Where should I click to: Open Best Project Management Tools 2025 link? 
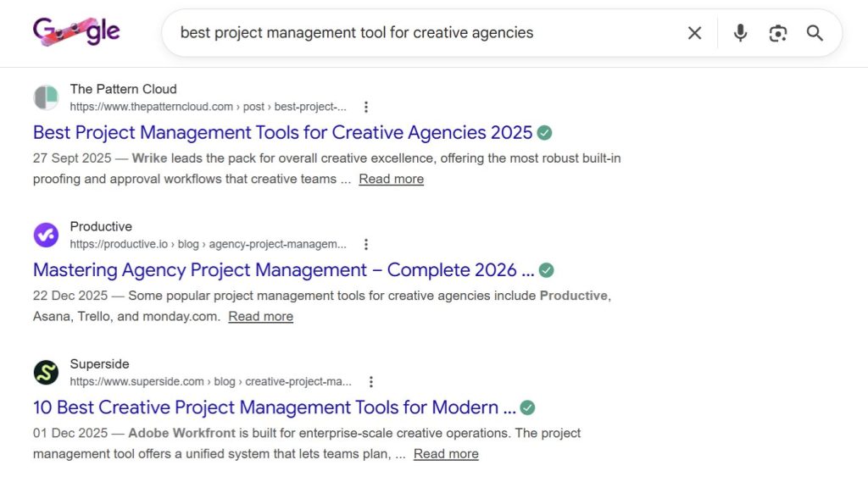pos(282,133)
